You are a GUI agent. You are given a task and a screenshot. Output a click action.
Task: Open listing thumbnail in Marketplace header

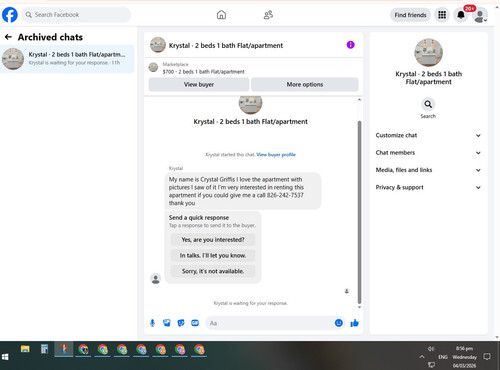[x=153, y=67]
